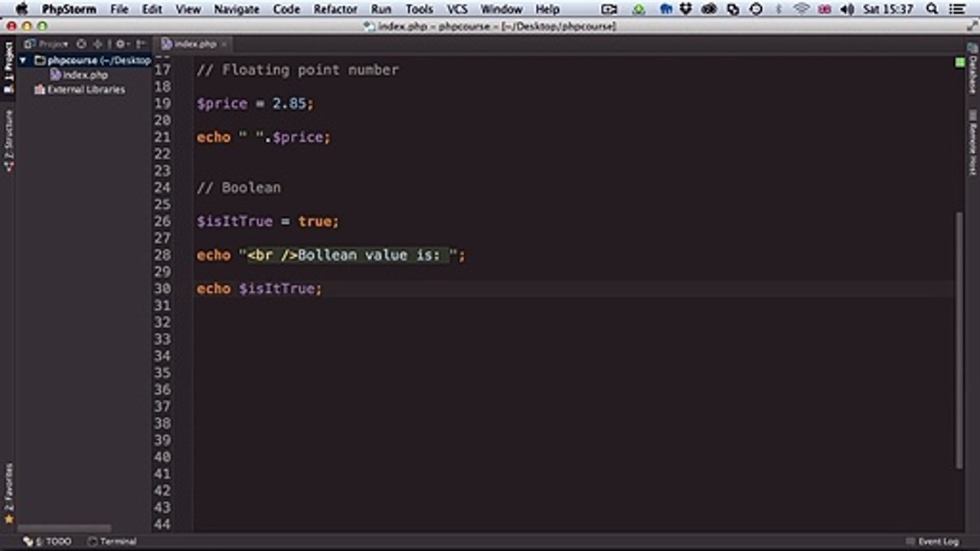Click on the // Boolean comment
The image size is (980, 551).
click(x=238, y=187)
